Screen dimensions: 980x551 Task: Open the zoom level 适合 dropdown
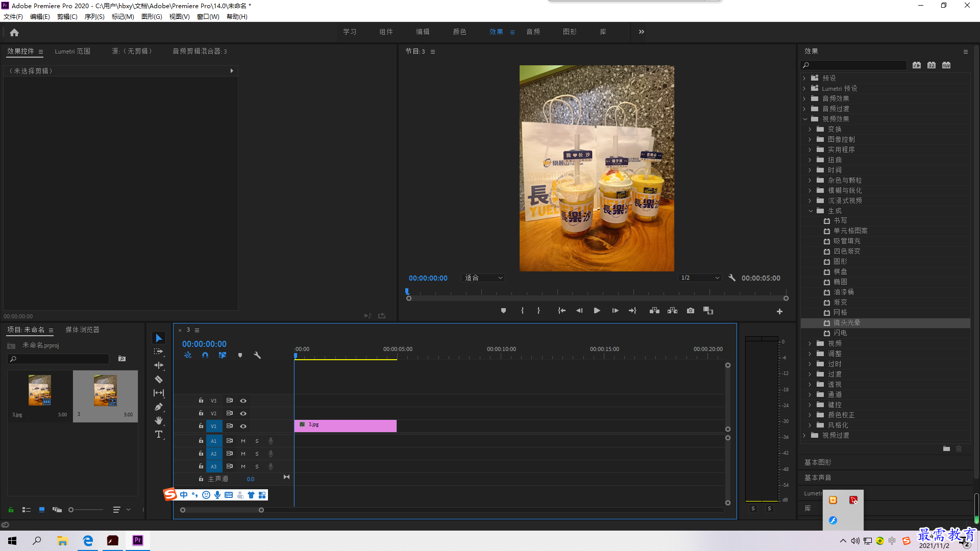pos(483,278)
